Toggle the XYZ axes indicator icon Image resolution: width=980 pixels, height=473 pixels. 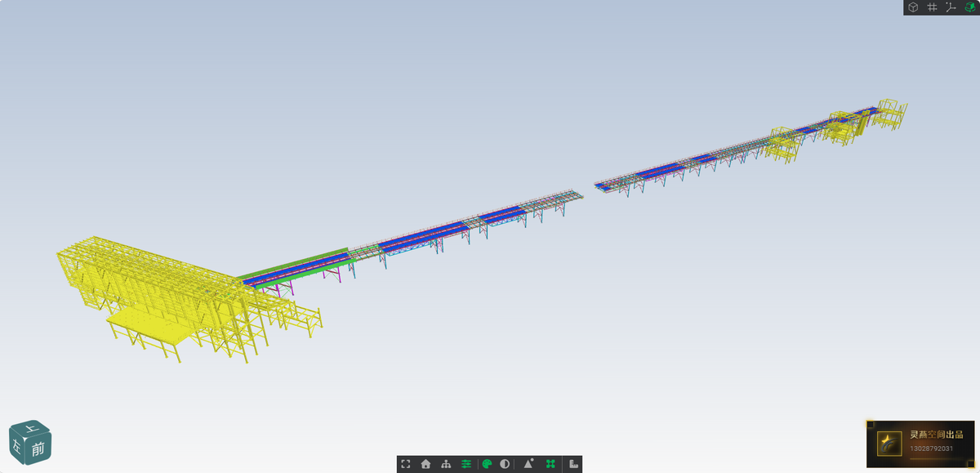pos(951,7)
